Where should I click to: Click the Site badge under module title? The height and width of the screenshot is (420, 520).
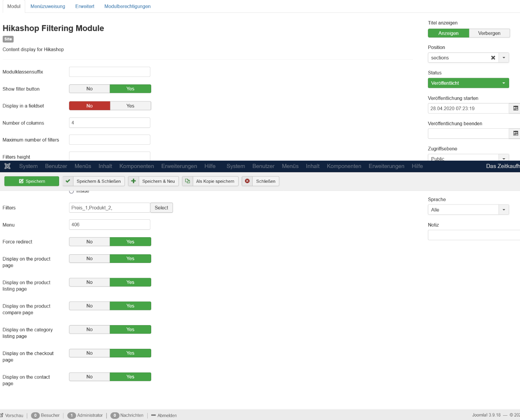tap(8, 39)
